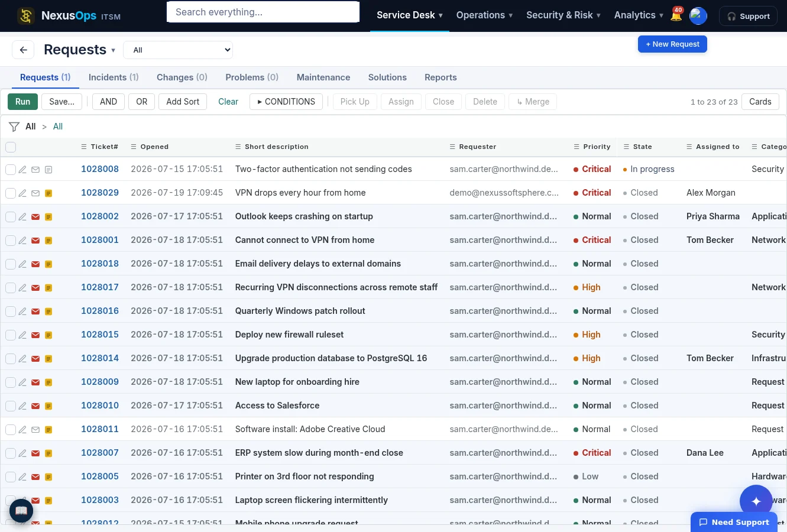787x532 pixels.
Task: Open the user avatar globe icon
Action: coord(698,16)
